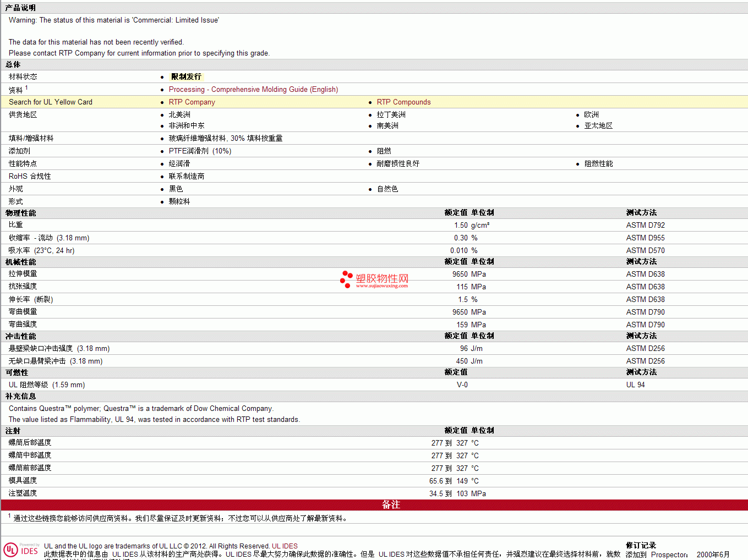Click the 欧洲 region entry

[591, 114]
